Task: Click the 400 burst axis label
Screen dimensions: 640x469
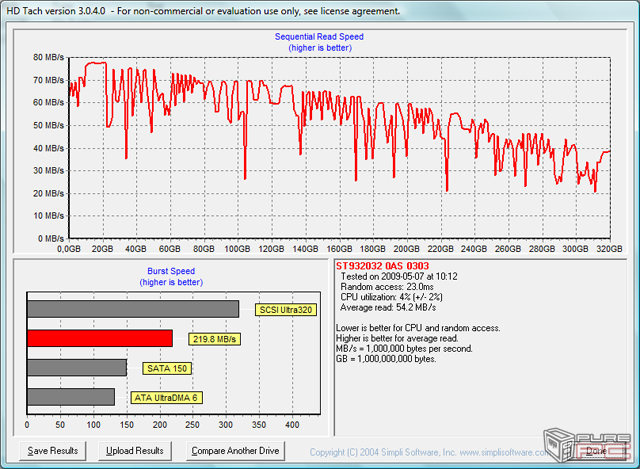Action: (292, 425)
